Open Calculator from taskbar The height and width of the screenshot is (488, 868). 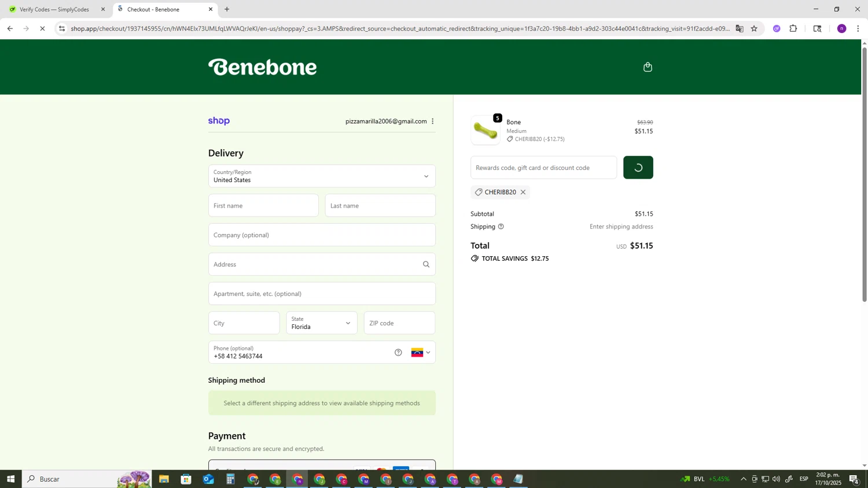point(230,479)
